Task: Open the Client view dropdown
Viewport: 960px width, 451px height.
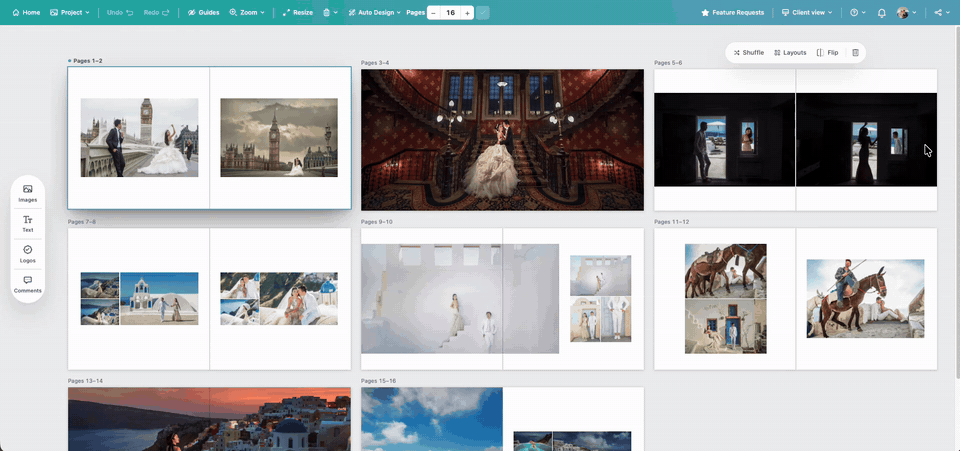Action: tap(807, 12)
